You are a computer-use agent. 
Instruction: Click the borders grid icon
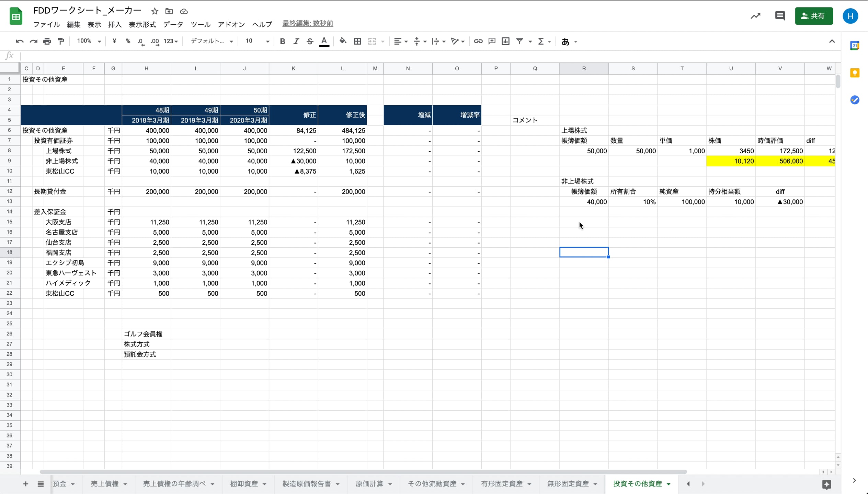click(x=357, y=41)
